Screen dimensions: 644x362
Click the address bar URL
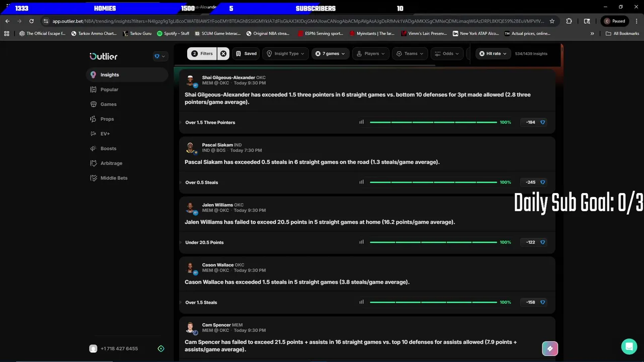[x=298, y=21]
